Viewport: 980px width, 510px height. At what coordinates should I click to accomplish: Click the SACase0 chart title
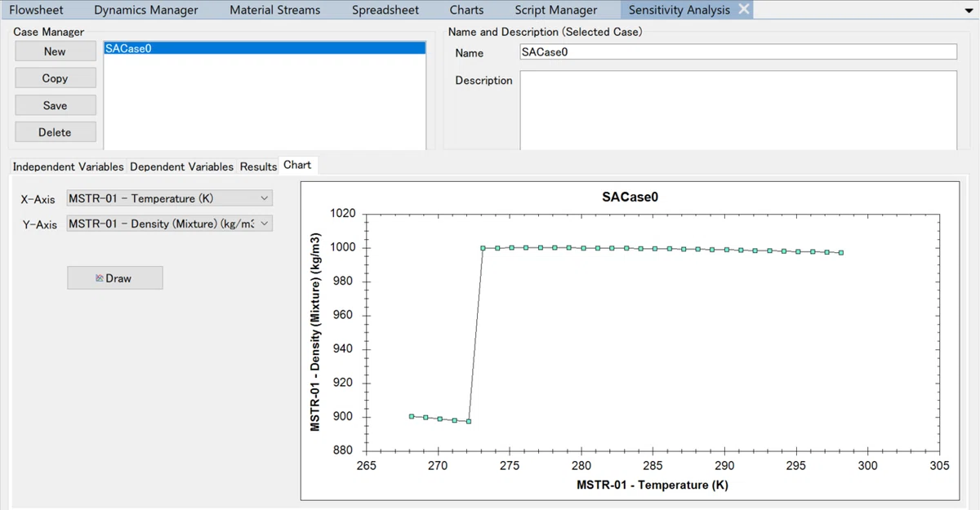[629, 197]
